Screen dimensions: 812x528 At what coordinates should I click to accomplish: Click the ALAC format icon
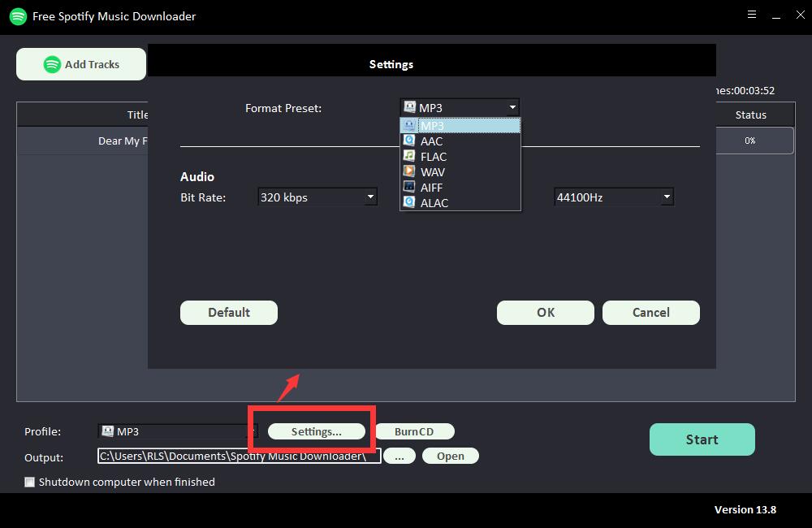click(x=409, y=202)
